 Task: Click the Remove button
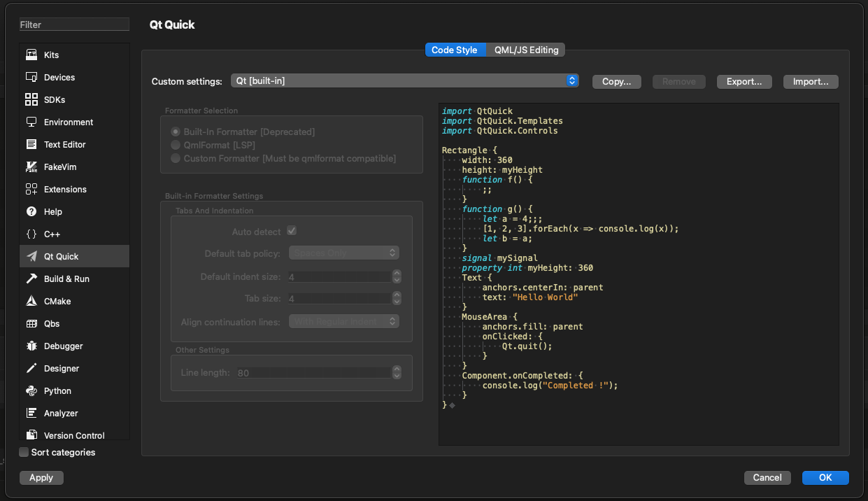point(679,81)
